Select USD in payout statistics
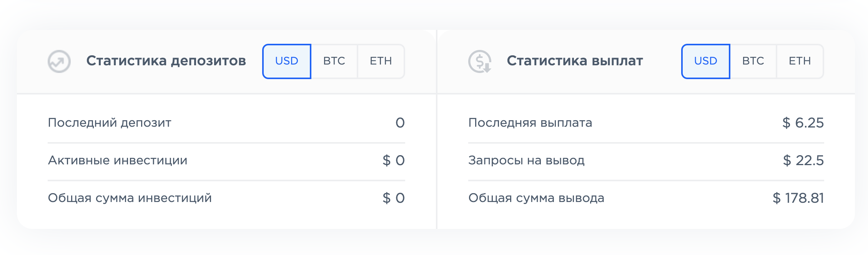868x255 pixels. 706,61
